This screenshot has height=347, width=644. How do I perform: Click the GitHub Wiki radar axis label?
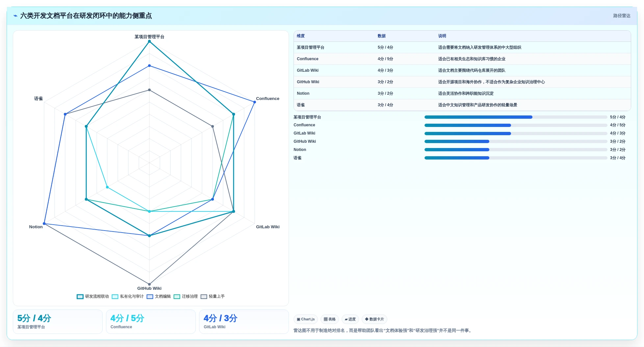click(149, 288)
